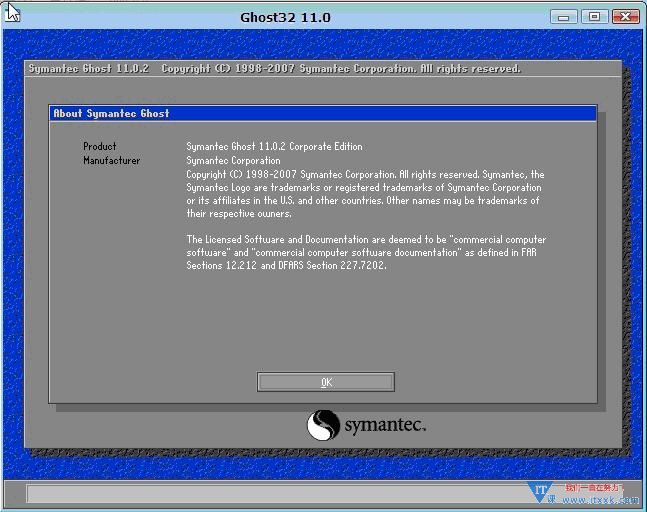Maximize the Ghost32 11.0 window

tap(594, 17)
